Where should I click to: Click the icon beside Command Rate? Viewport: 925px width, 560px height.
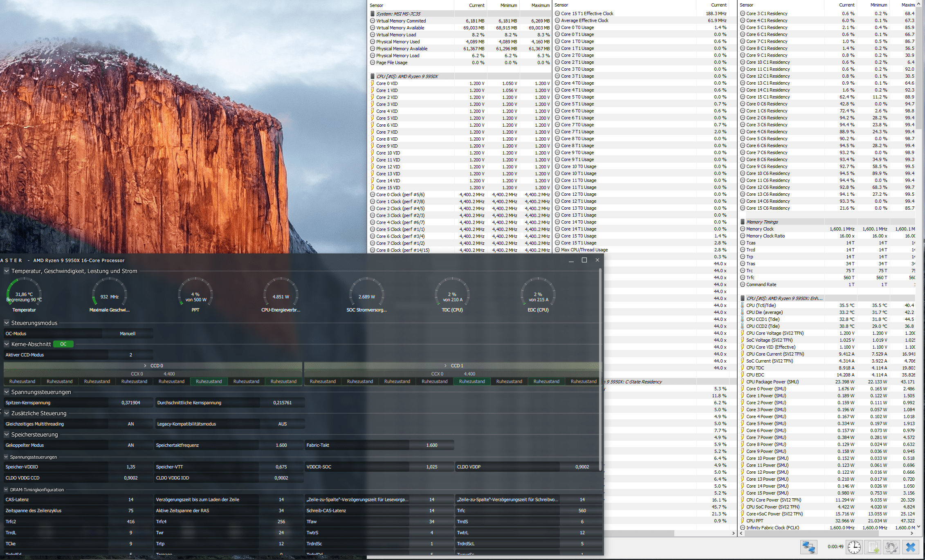coord(743,284)
